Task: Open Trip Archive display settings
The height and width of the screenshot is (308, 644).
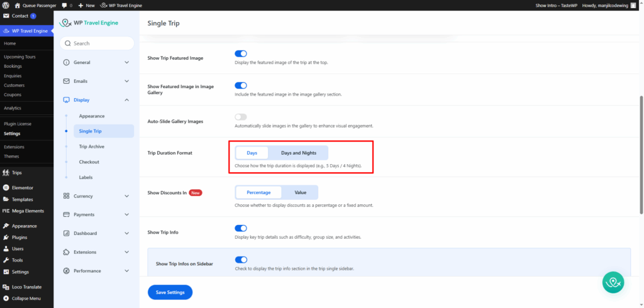Action: coord(92,146)
